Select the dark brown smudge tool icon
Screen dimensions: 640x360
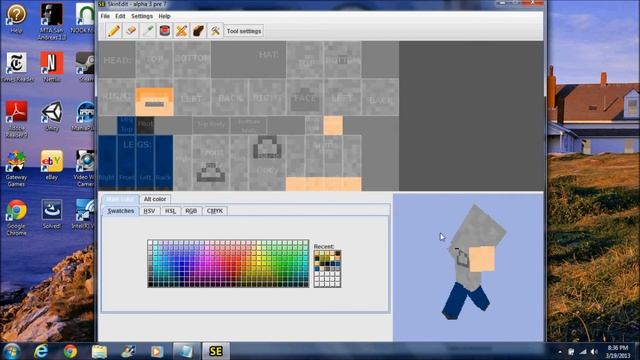point(198,31)
